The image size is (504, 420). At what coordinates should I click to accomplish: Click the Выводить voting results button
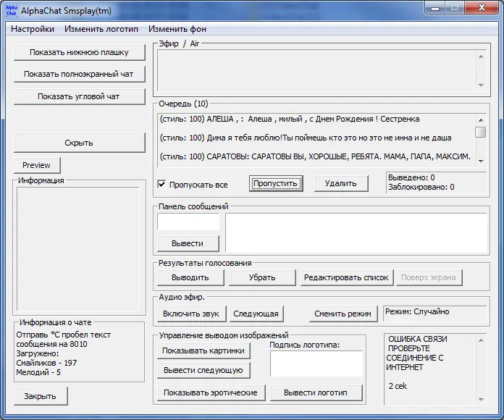190,277
